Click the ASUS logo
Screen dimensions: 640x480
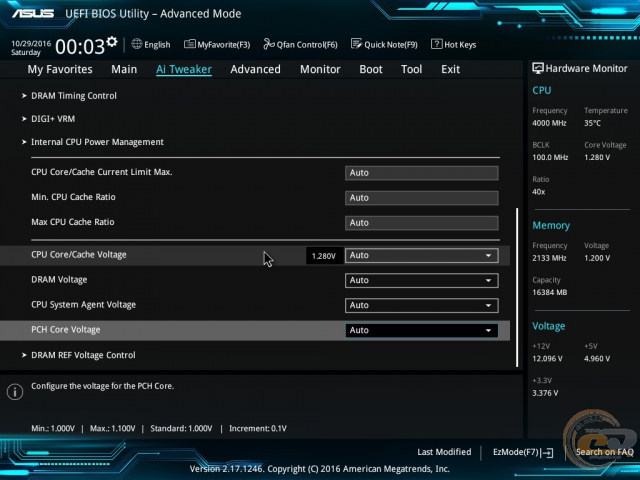point(33,13)
